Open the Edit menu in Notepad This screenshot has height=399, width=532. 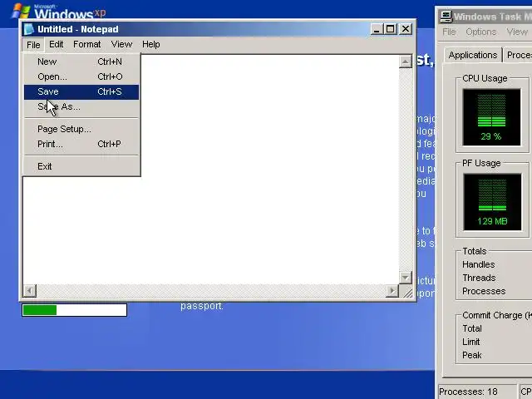pos(56,44)
